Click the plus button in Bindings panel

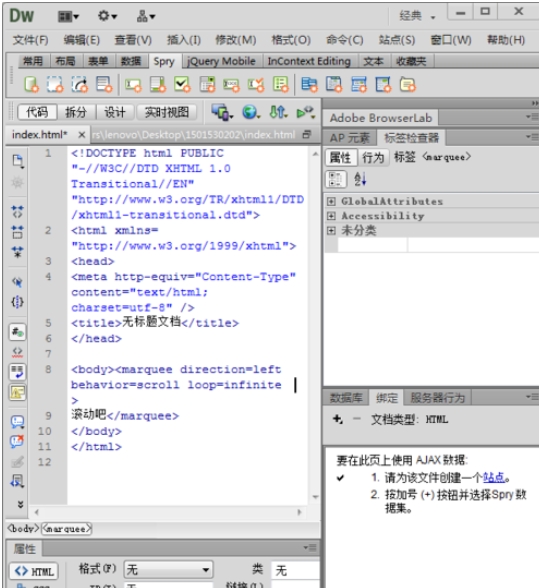pos(338,419)
